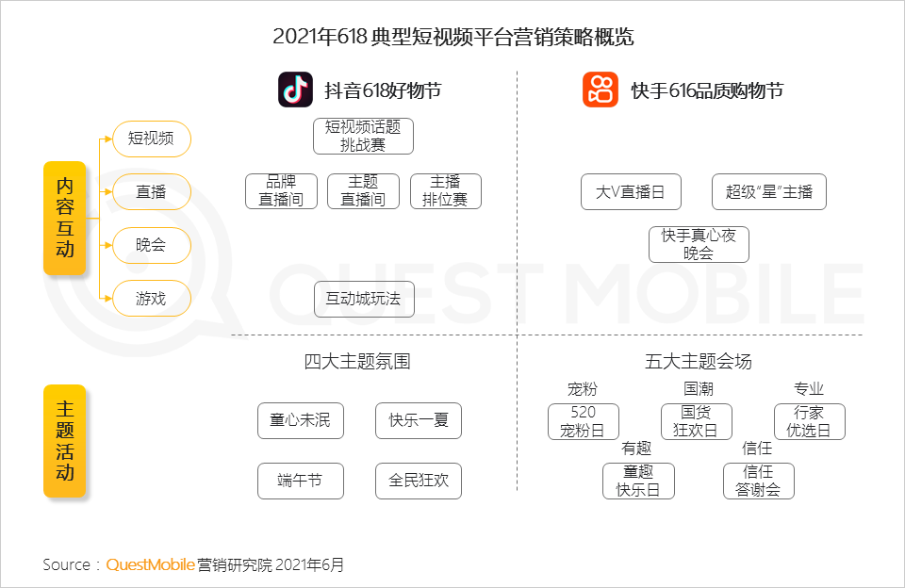
Task: Select the 全民狂欢 theme box
Action: point(419,481)
